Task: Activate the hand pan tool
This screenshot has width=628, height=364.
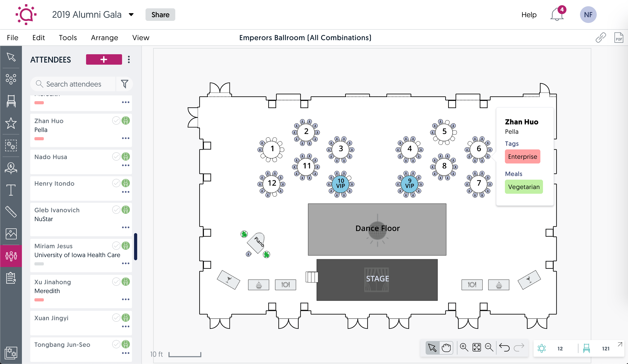Action: click(x=446, y=348)
